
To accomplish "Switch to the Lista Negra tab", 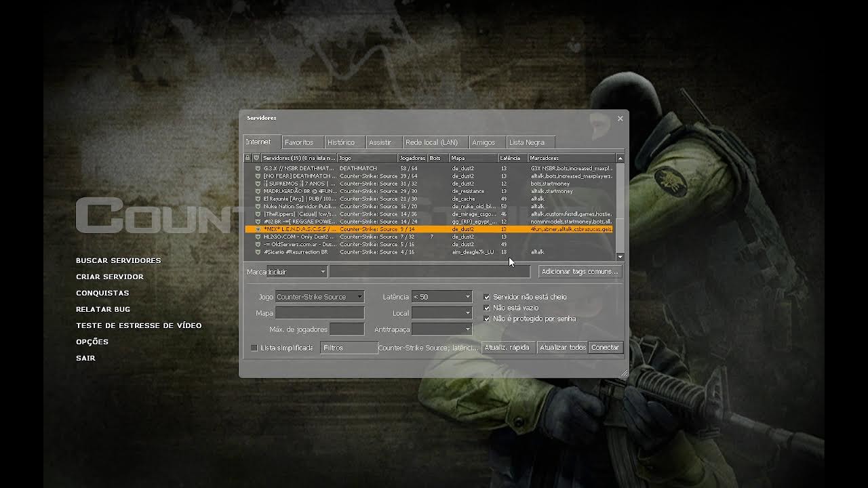I will tap(530, 142).
